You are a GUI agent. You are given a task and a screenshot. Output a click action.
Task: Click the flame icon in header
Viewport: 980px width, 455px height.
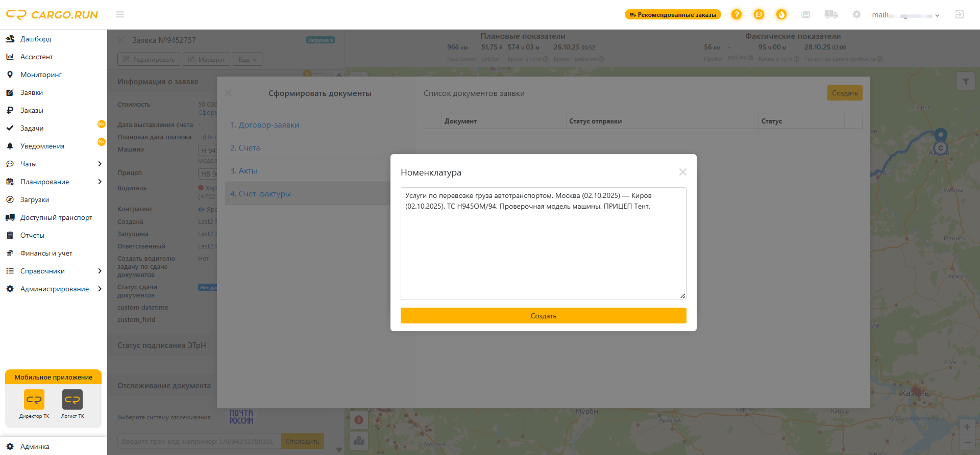781,14
